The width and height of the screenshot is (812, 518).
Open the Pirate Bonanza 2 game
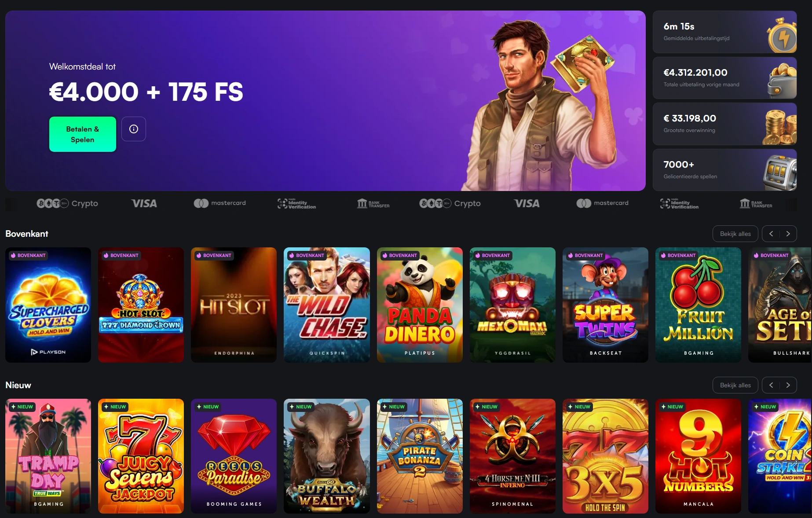click(420, 456)
